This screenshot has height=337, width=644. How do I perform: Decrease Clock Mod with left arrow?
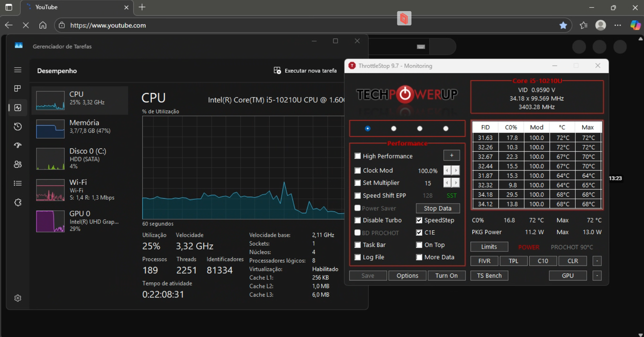point(447,171)
